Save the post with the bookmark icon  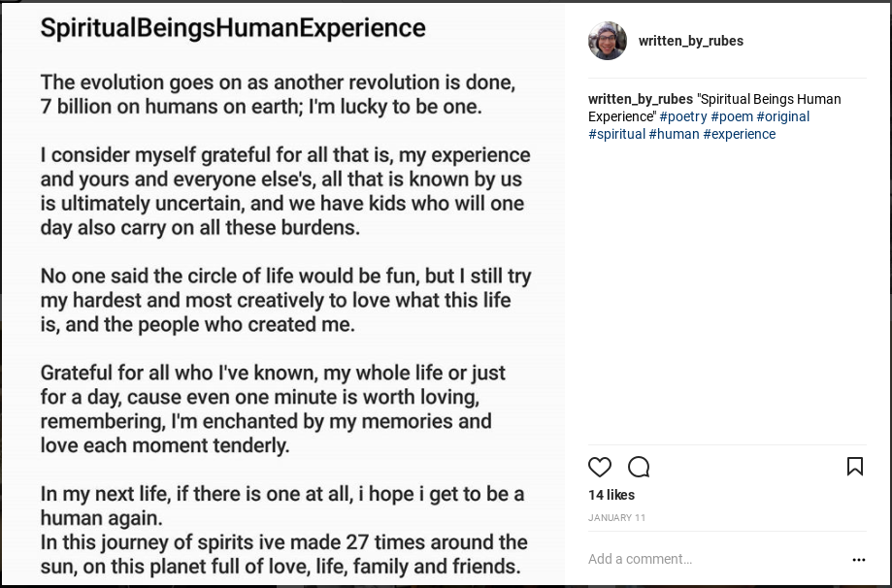[854, 467]
